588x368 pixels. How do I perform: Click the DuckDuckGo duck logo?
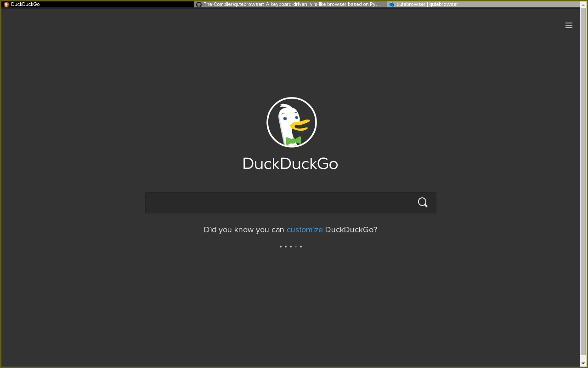click(292, 122)
